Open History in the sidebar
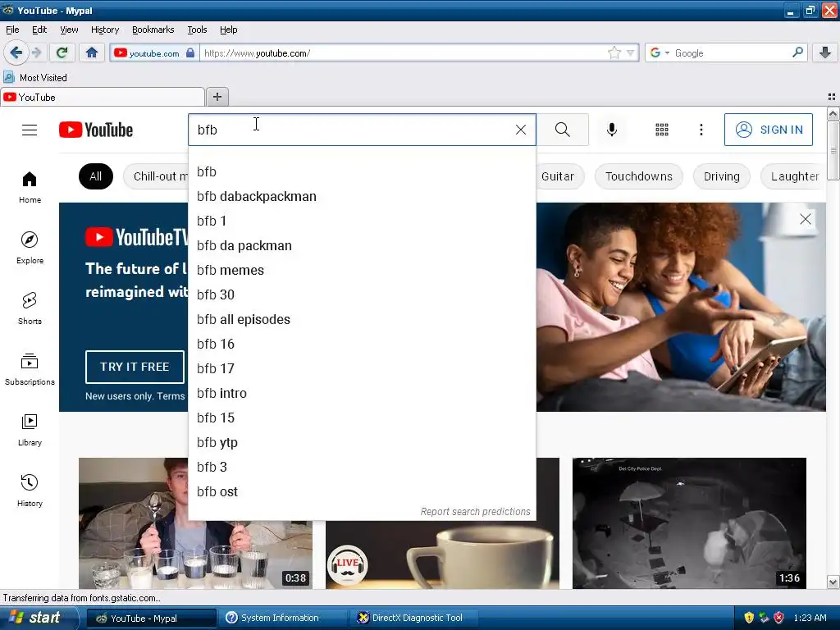Viewport: 840px width, 630px height. point(30,491)
